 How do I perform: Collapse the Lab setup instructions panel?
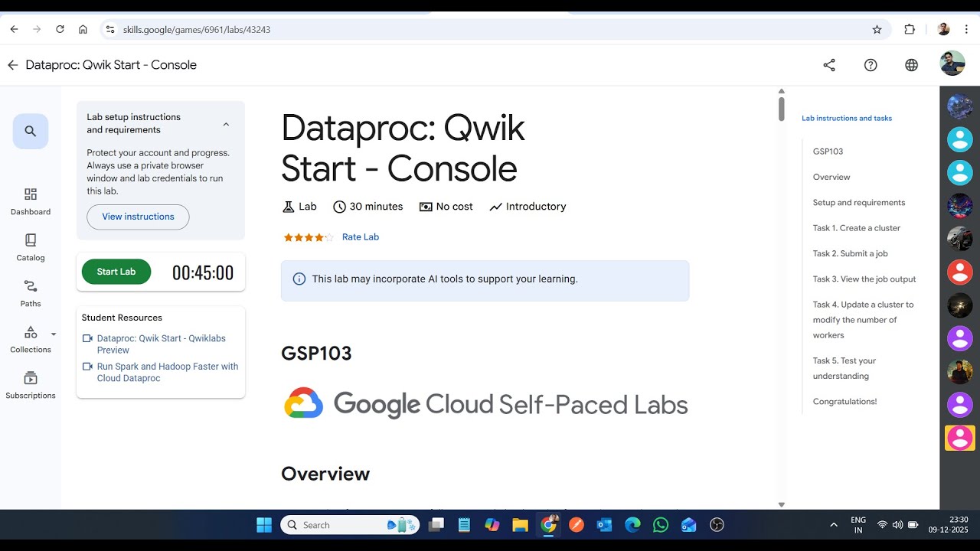click(x=226, y=124)
